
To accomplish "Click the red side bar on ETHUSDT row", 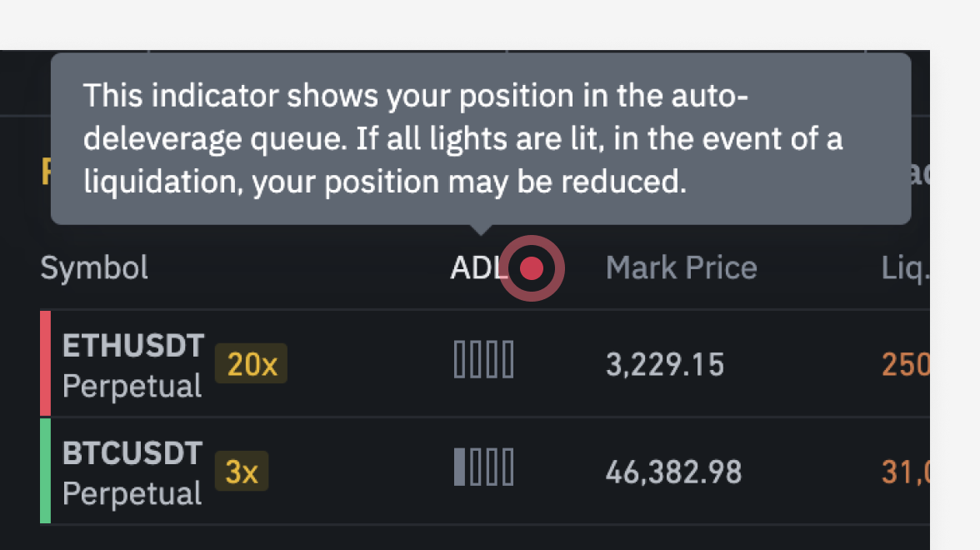I will tap(46, 362).
